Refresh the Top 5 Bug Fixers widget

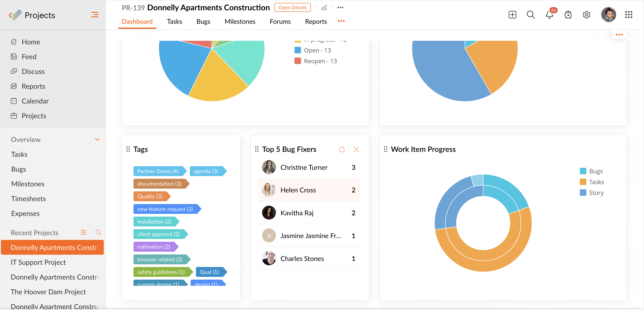[342, 149]
